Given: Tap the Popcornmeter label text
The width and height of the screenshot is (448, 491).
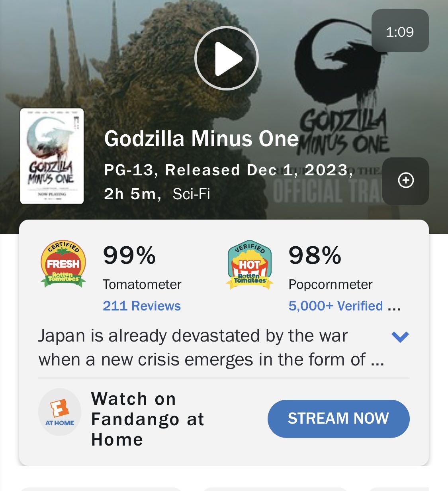Looking at the screenshot, I should (x=331, y=285).
